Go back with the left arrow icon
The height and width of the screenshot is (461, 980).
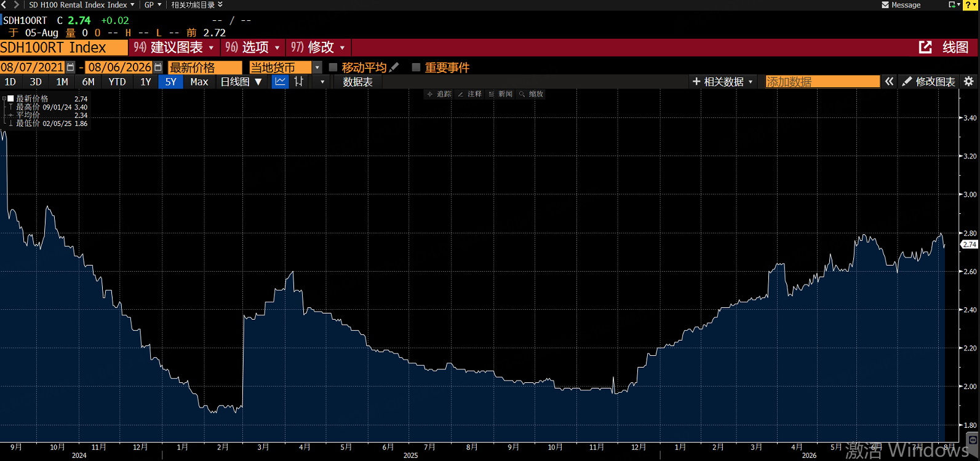tap(4, 4)
